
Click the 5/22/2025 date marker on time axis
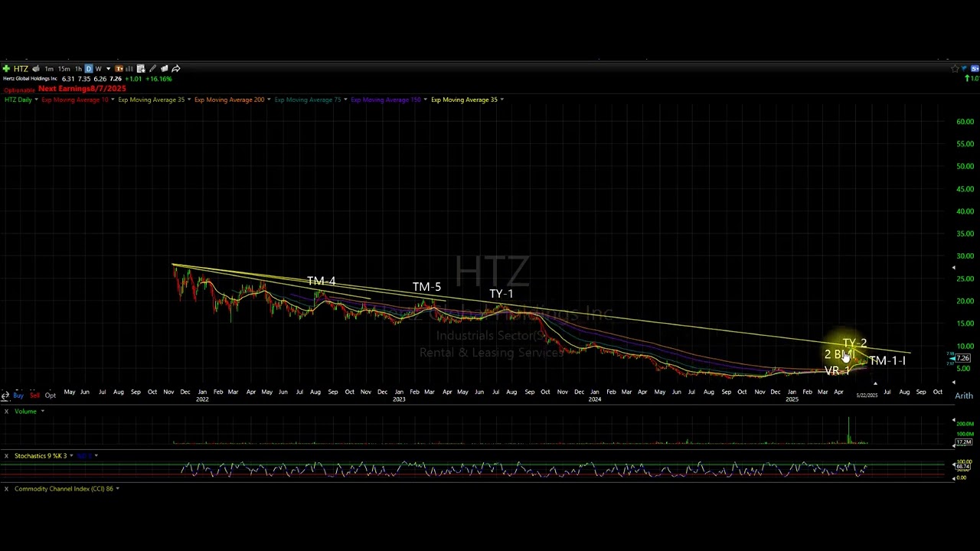867,396
